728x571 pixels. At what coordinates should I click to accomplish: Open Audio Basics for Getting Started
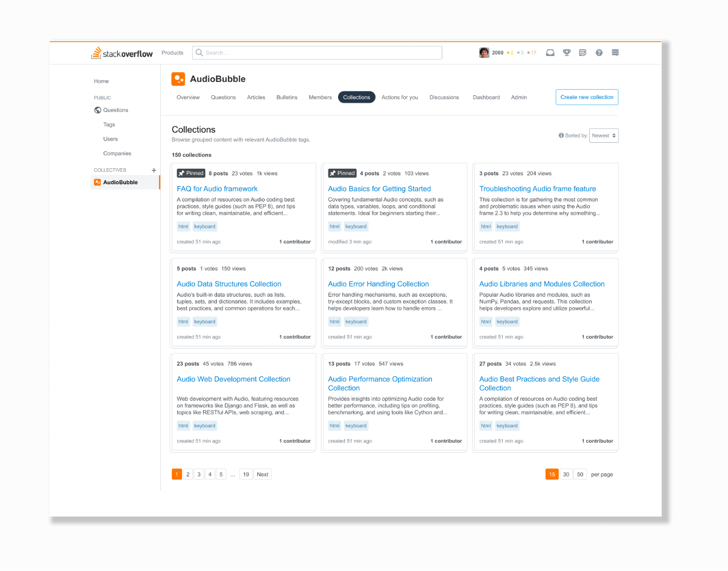pos(379,189)
